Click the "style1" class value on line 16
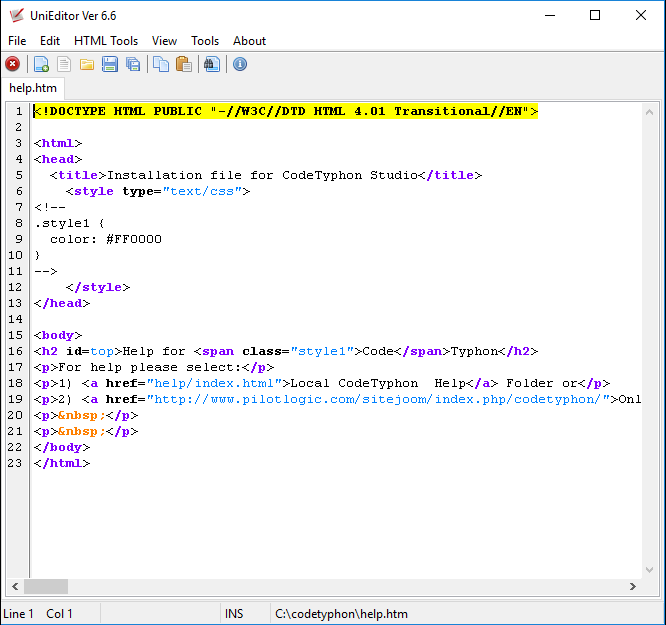 pyautogui.click(x=322, y=351)
